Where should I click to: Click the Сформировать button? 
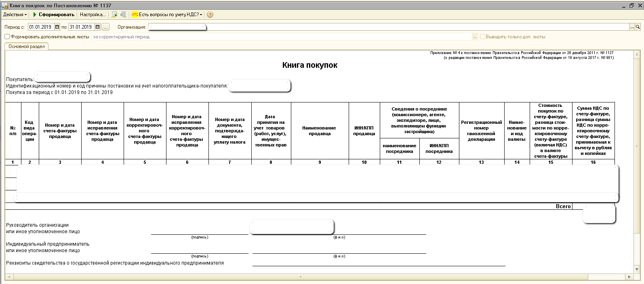pyautogui.click(x=53, y=15)
